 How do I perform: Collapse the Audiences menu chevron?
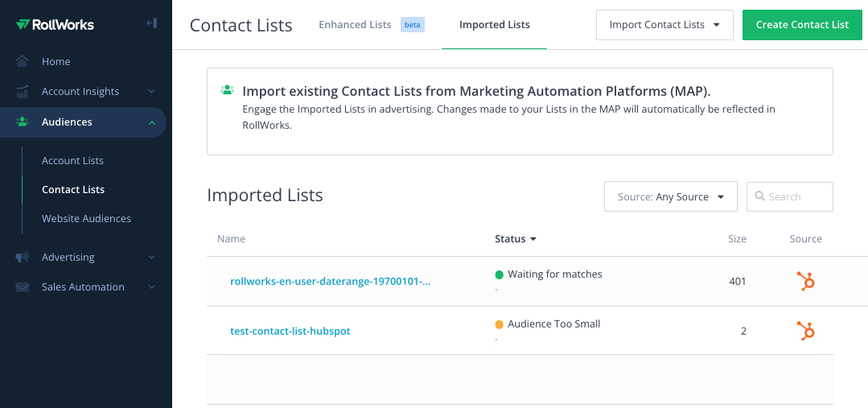pos(152,122)
